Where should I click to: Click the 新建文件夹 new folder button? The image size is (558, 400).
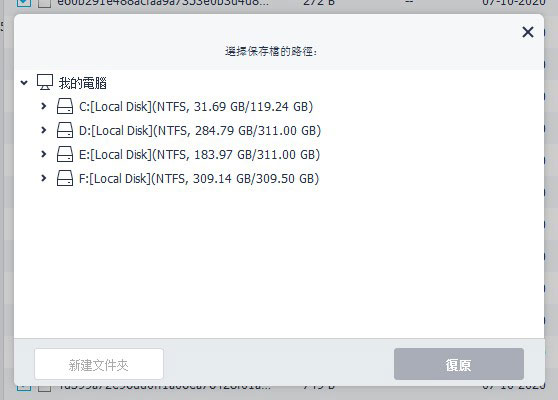point(99,364)
